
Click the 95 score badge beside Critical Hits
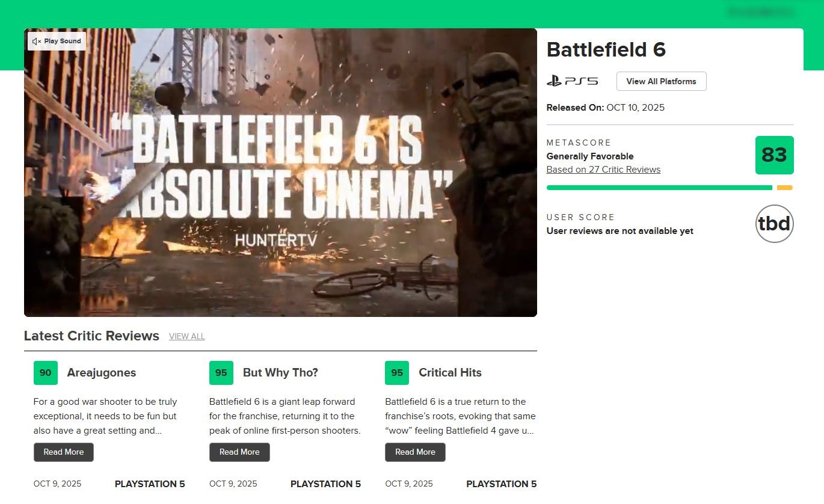pyautogui.click(x=397, y=373)
